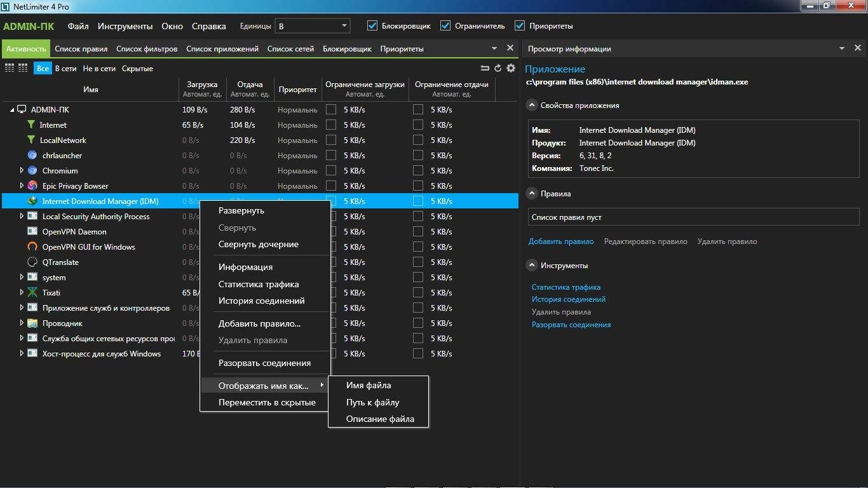Click the Добавить правило link
The height and width of the screenshot is (488, 868).
561,241
